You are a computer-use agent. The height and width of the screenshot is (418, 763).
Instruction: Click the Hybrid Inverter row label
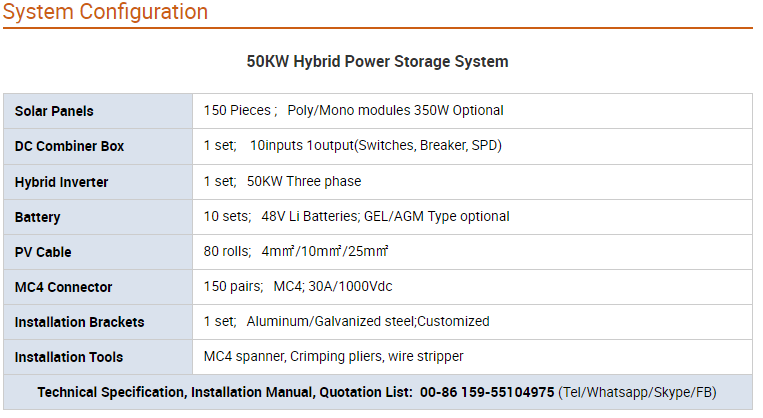pos(61,182)
